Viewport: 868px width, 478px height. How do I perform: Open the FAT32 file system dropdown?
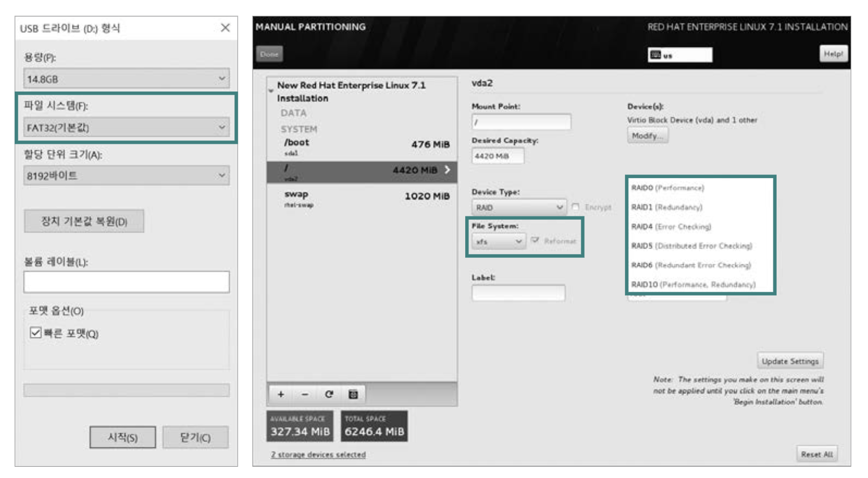126,128
